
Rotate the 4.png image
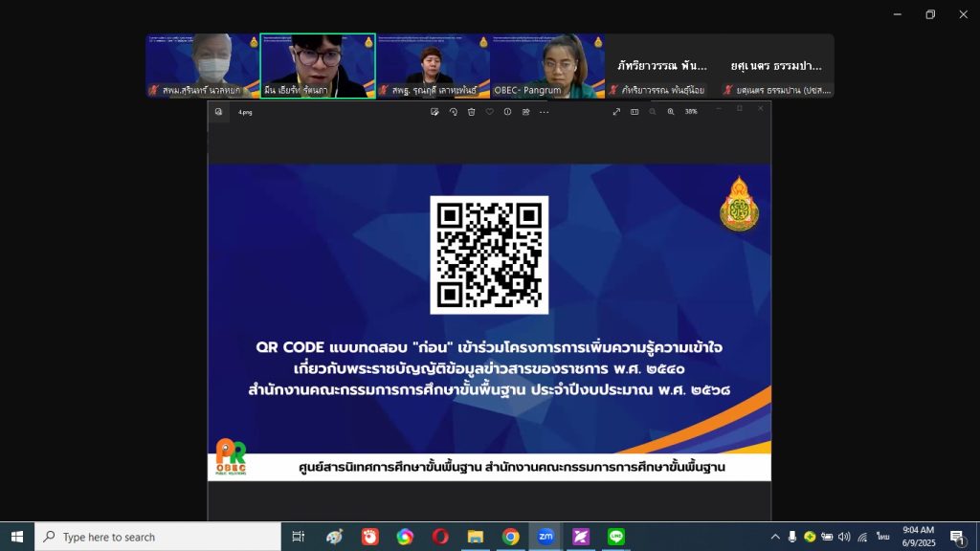click(453, 112)
